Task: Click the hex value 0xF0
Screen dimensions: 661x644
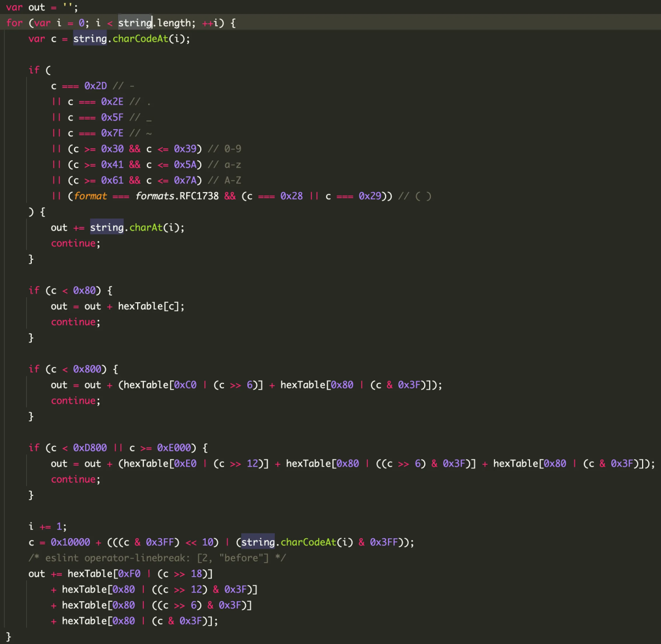Action: [x=129, y=574]
